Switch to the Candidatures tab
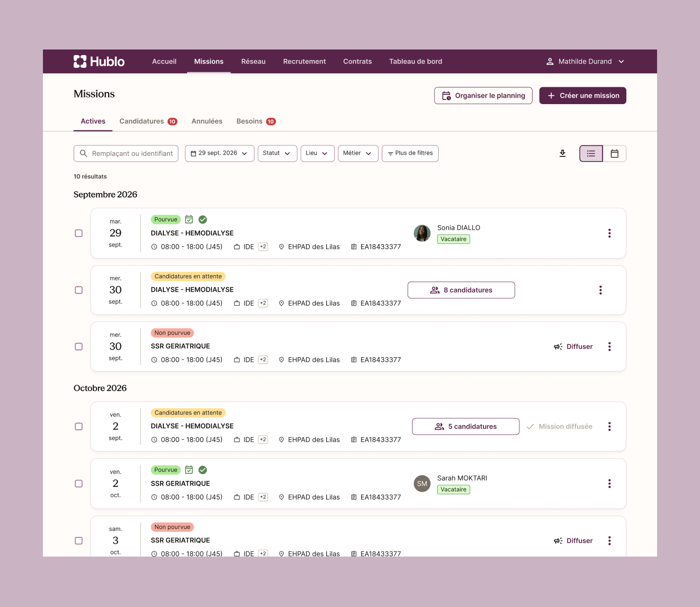 148,121
